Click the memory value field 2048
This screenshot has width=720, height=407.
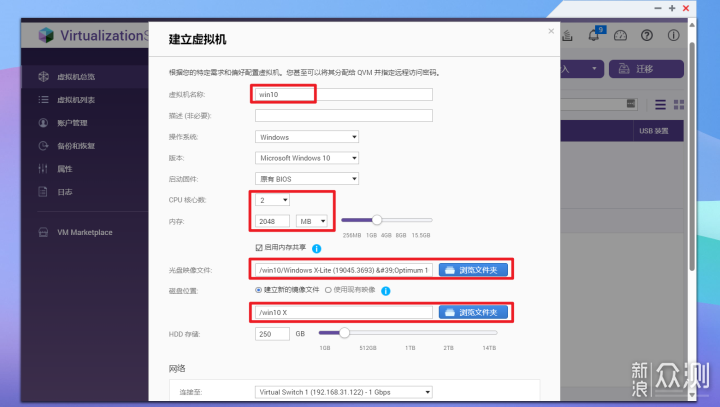point(272,221)
